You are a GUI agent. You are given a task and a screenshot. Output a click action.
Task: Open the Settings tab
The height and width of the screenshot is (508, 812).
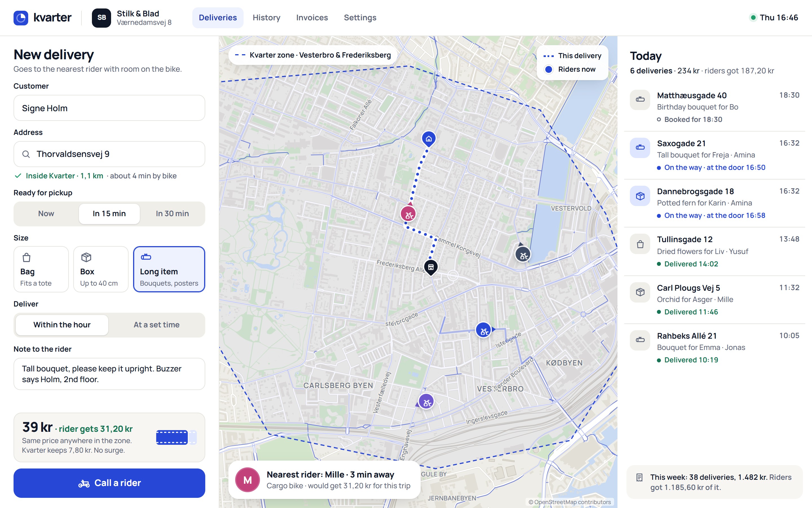(x=360, y=17)
